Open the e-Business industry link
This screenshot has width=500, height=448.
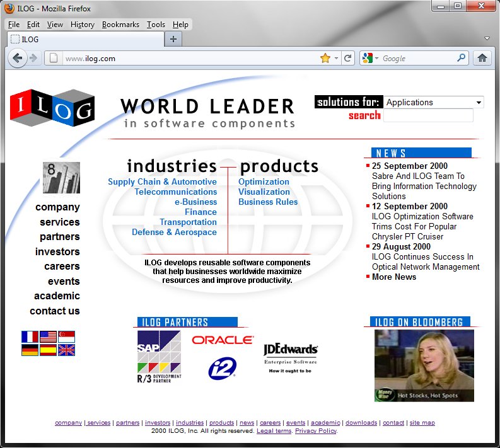tap(196, 202)
